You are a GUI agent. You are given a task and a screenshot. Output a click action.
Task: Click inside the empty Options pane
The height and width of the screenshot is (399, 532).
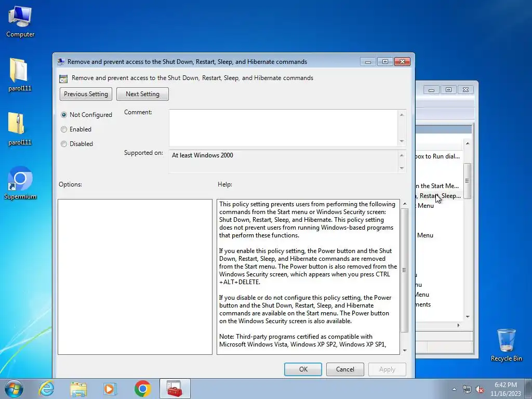(x=135, y=277)
